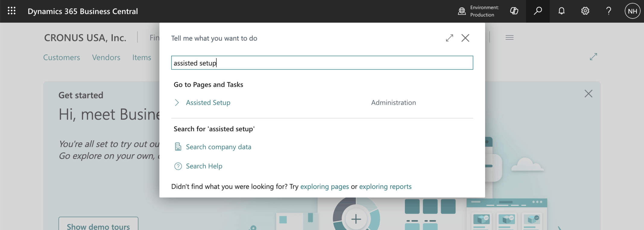The width and height of the screenshot is (644, 230).
Task: Click the Search company data link
Action: click(219, 147)
